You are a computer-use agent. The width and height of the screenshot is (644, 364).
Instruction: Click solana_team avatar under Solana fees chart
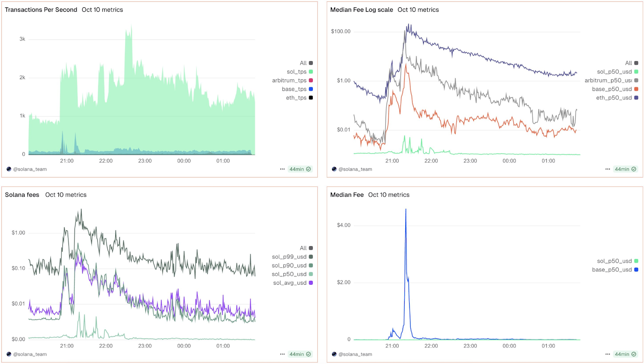9,354
